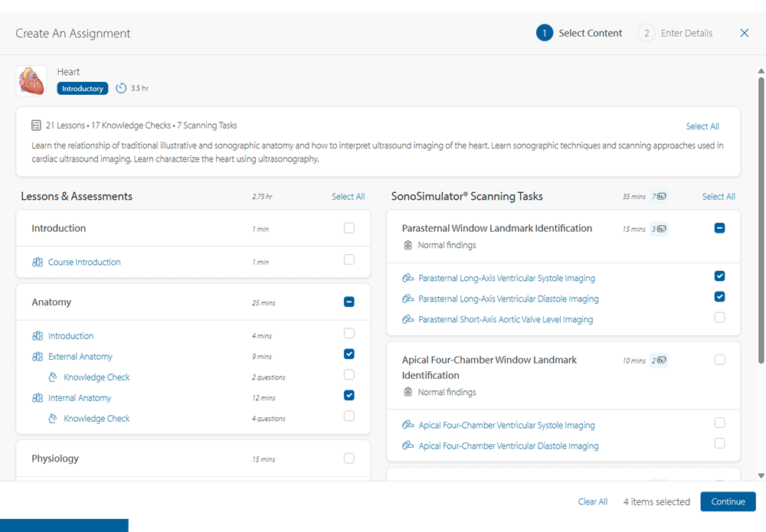The image size is (766, 532).
Task: Check the Introduction section checkbox (1 min header)
Action: 349,228
